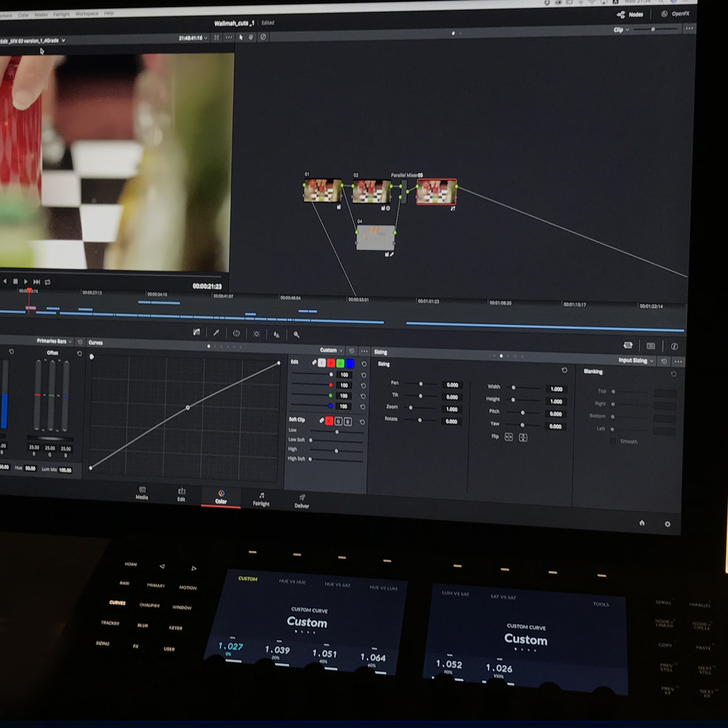Switch to the Media page
Screen dimensions: 728x728
click(142, 493)
